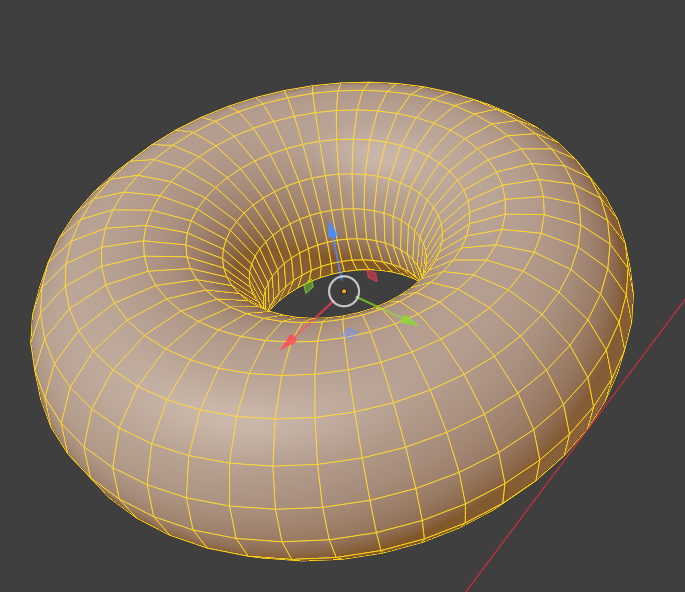Click the white circle at the gizmo center
The width and height of the screenshot is (685, 592).
click(x=344, y=291)
